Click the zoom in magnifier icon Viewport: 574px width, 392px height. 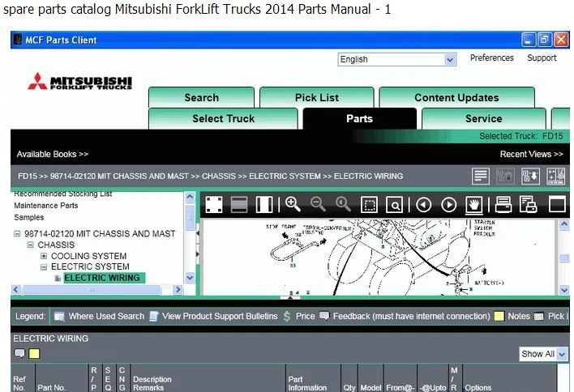pyautogui.click(x=293, y=204)
